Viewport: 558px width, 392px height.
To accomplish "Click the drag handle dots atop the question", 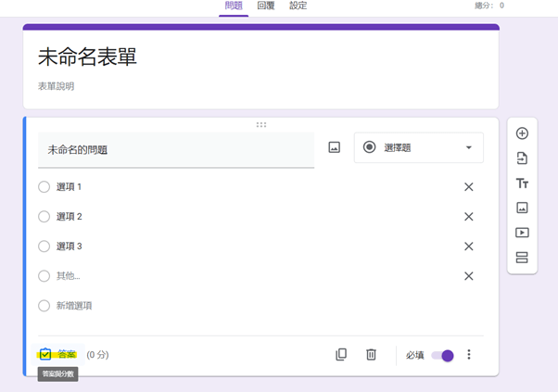I will tap(261, 125).
